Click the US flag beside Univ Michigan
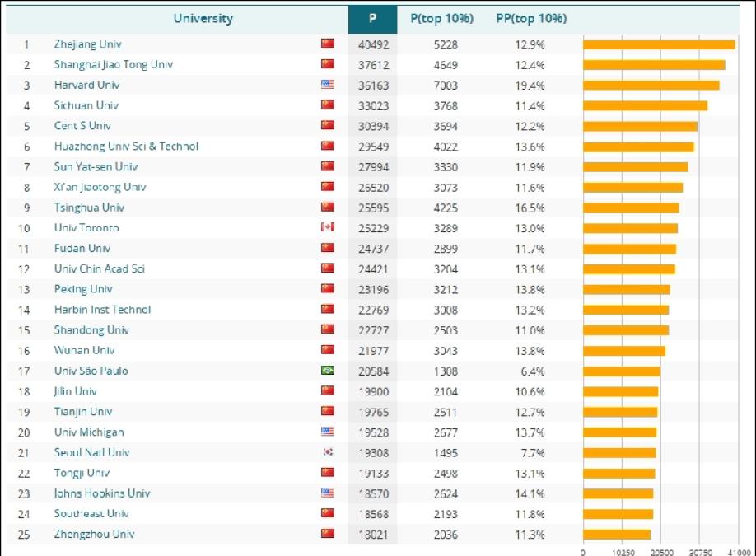 [x=328, y=432]
